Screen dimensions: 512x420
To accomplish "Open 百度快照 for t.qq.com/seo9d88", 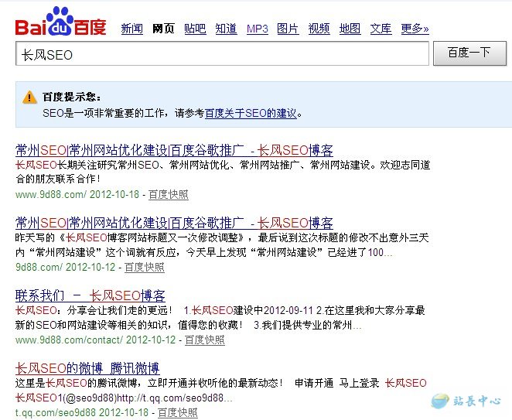I will click(x=178, y=412).
